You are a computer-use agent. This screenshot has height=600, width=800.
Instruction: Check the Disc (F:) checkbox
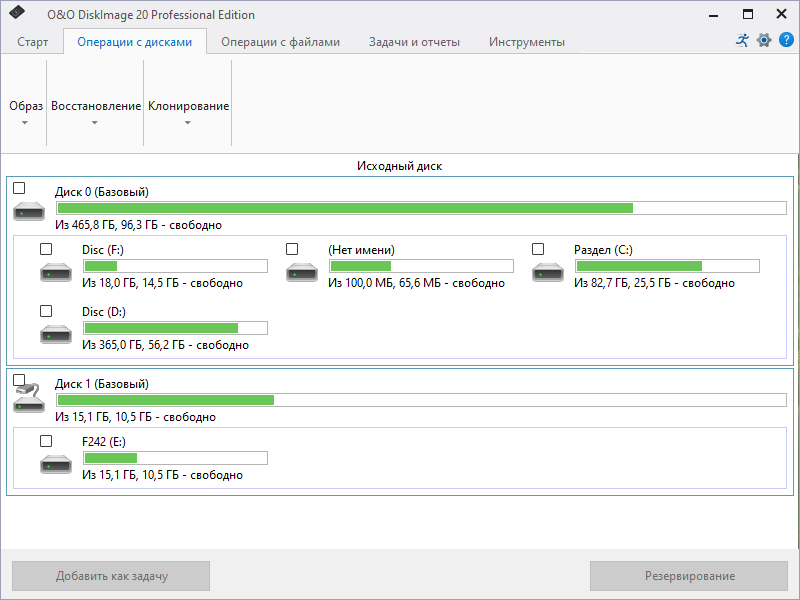pos(46,249)
